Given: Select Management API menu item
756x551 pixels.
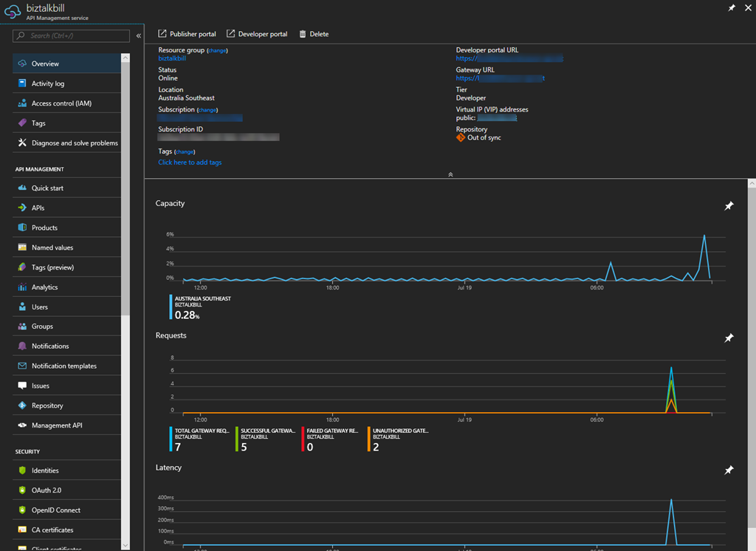Looking at the screenshot, I should (66, 425).
